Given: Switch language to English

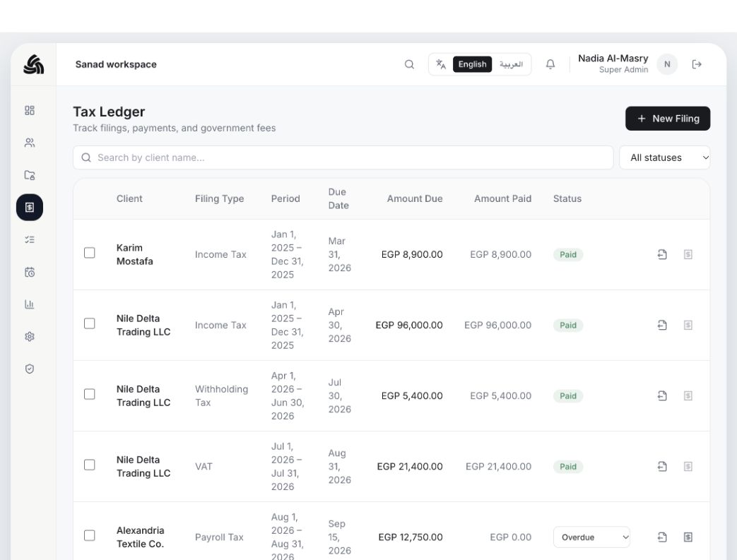Looking at the screenshot, I should [473, 64].
